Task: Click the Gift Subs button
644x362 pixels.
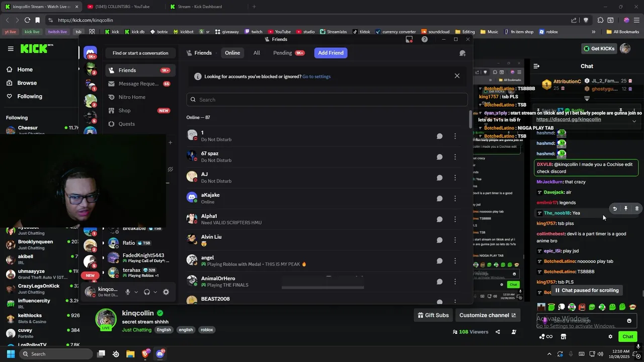Action: coord(433,315)
